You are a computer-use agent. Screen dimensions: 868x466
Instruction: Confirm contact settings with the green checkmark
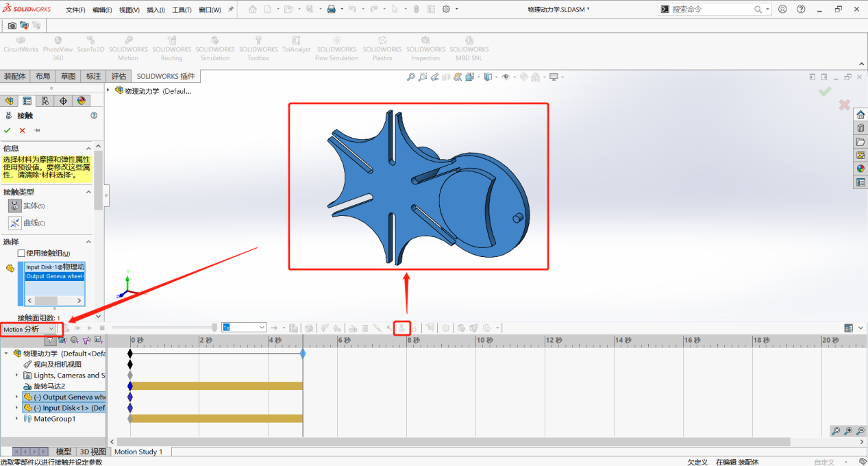pyautogui.click(x=7, y=130)
